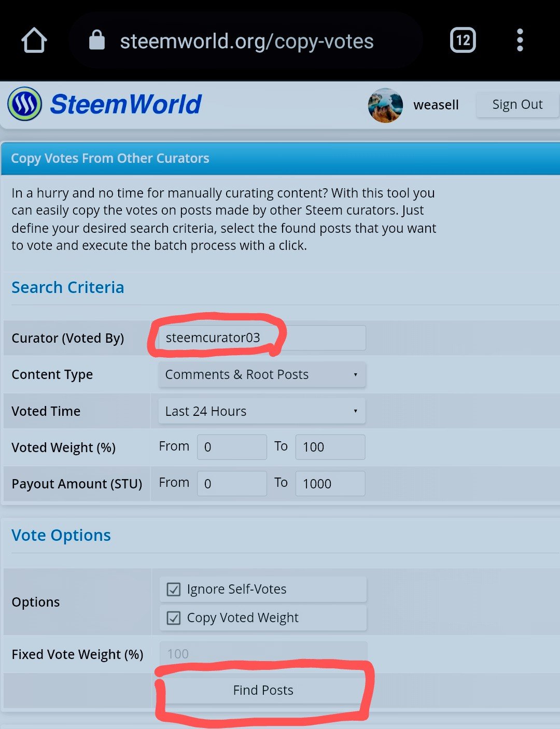Viewport: 560px width, 729px height.
Task: Click the Fixed Vote Weight field
Action: 263,654
